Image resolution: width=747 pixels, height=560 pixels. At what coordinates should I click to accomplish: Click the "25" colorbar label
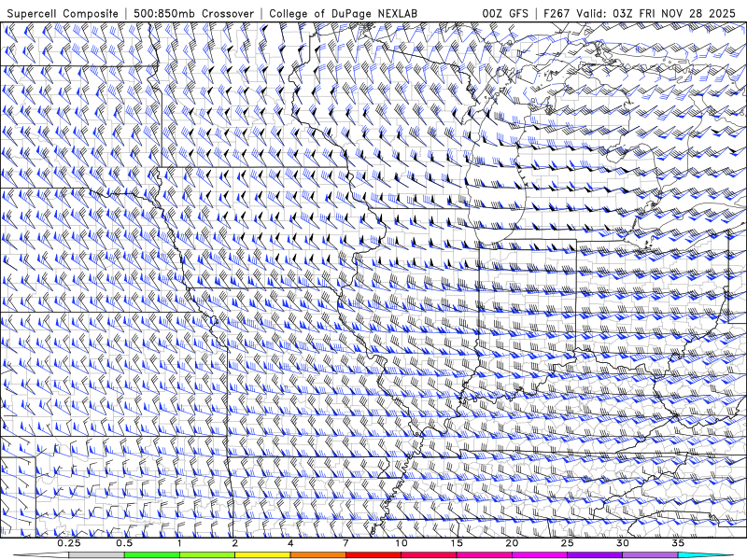[567, 543]
